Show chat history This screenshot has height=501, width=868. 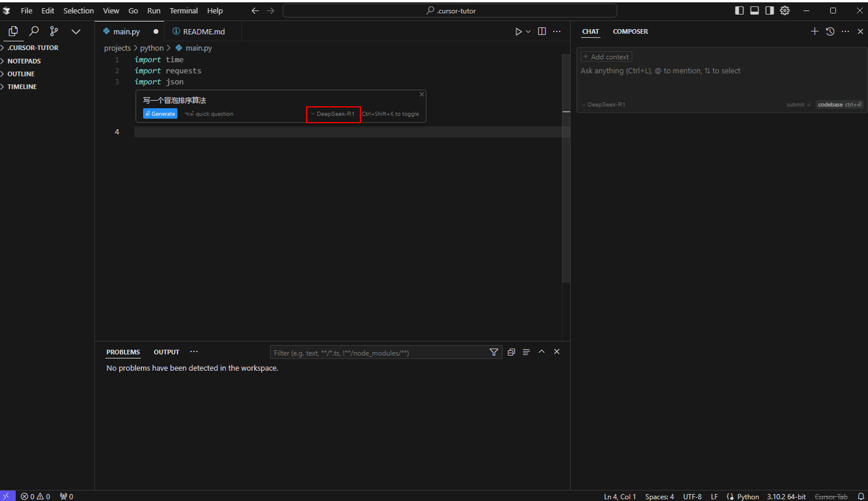(830, 32)
